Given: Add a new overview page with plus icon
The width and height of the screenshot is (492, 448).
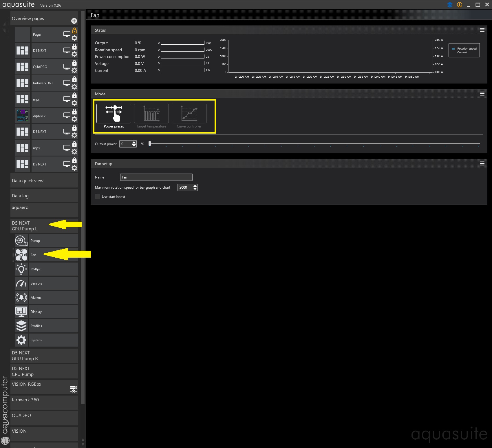Looking at the screenshot, I should pyautogui.click(x=74, y=21).
